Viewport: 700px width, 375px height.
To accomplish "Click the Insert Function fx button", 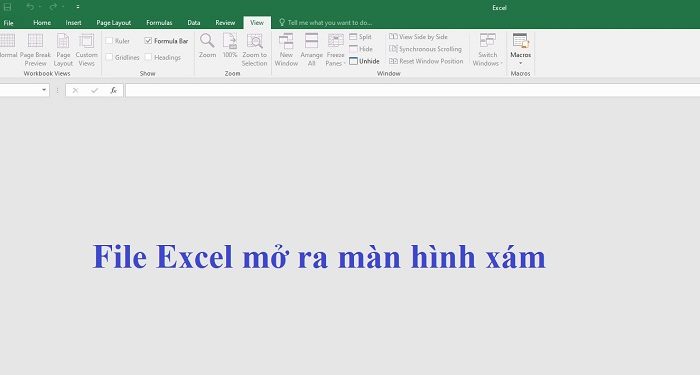I will (113, 91).
